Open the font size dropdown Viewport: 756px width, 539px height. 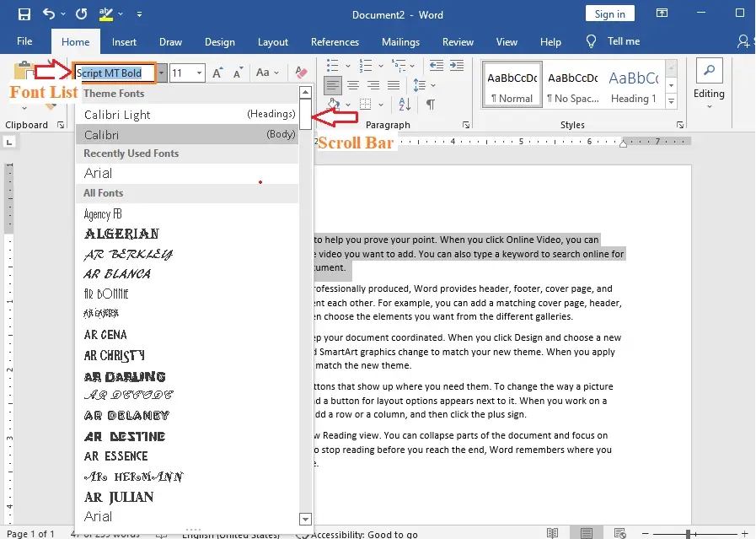click(197, 73)
